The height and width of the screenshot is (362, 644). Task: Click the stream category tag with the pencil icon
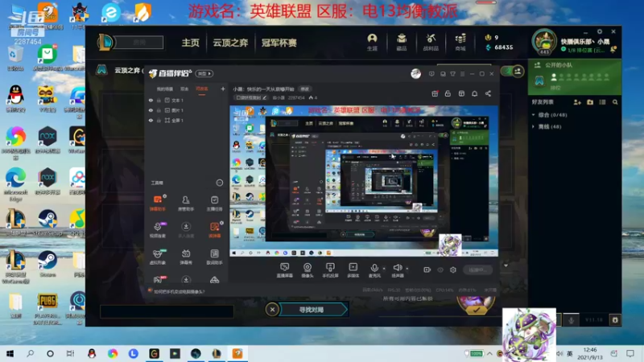pos(251,97)
